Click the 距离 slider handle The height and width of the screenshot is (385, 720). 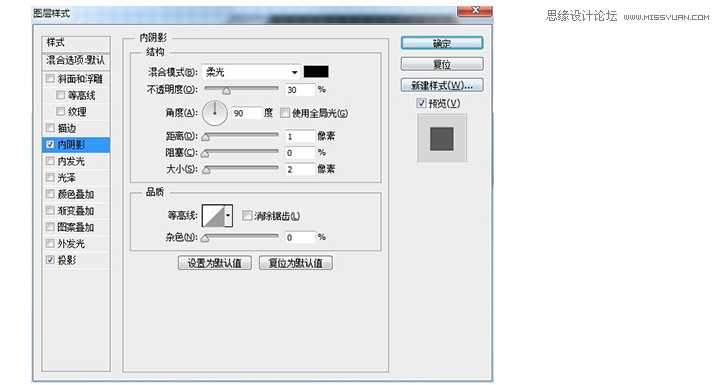[x=206, y=137]
